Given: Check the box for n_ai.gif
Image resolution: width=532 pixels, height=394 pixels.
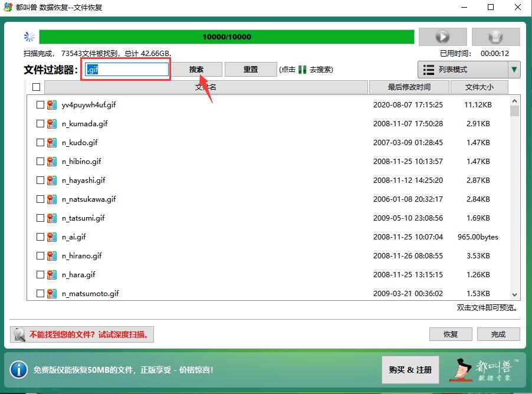Looking at the screenshot, I should point(40,237).
